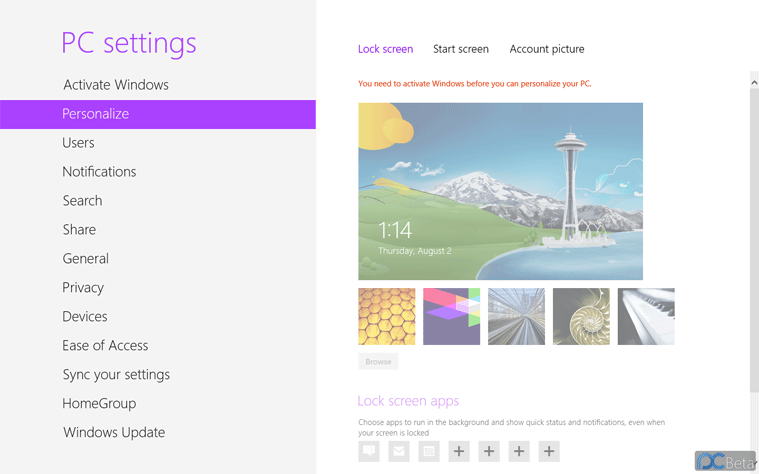The width and height of the screenshot is (759, 474).
Task: Click the Mail lock screen app icon
Action: pyautogui.click(x=399, y=451)
